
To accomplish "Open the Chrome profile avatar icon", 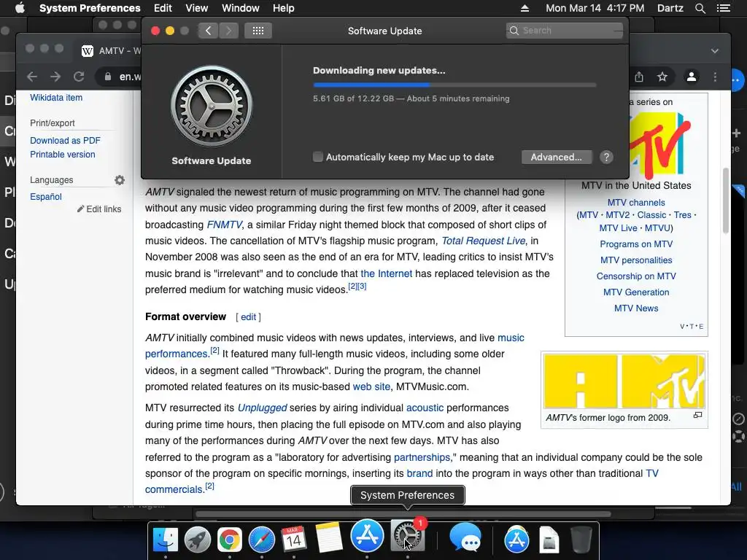I will [x=692, y=77].
